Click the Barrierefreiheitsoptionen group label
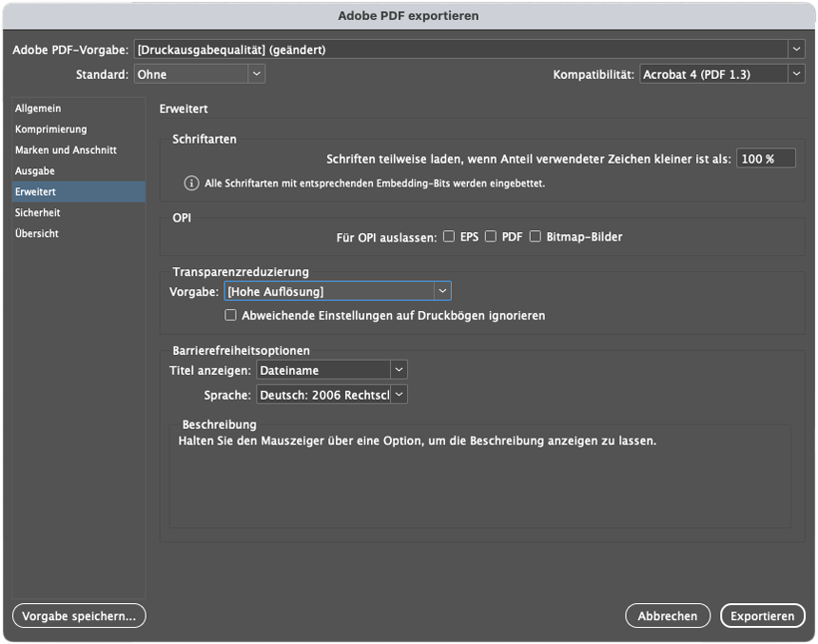Image resolution: width=818 pixels, height=644 pixels. [241, 351]
